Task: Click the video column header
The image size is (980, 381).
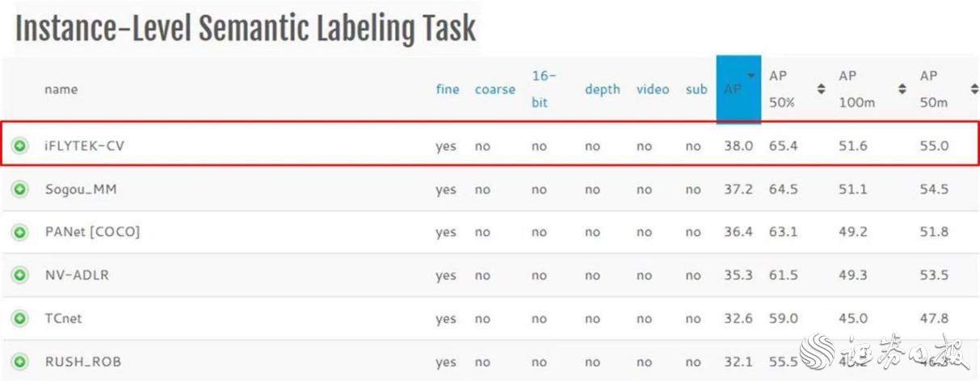Action: tap(652, 90)
